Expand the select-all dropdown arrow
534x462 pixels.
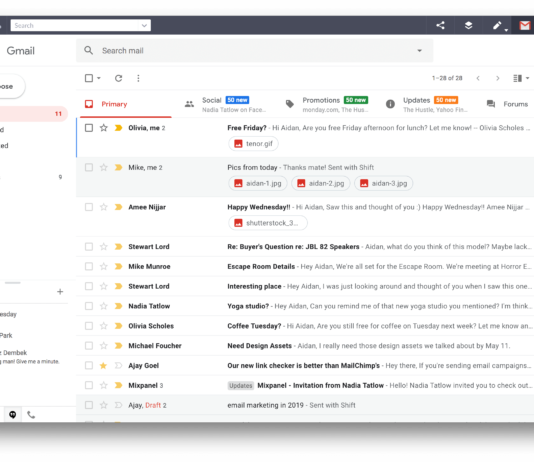tap(99, 78)
